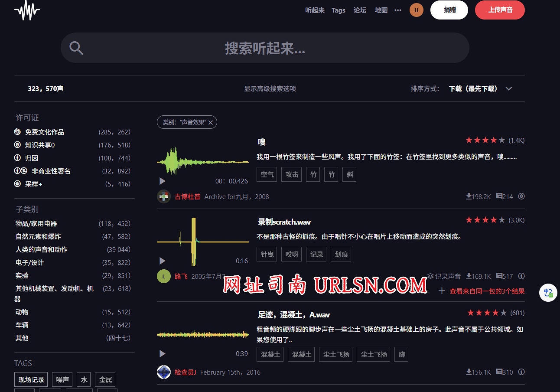
Task: Click inside the 搜索听起来 search field
Action: click(x=265, y=48)
